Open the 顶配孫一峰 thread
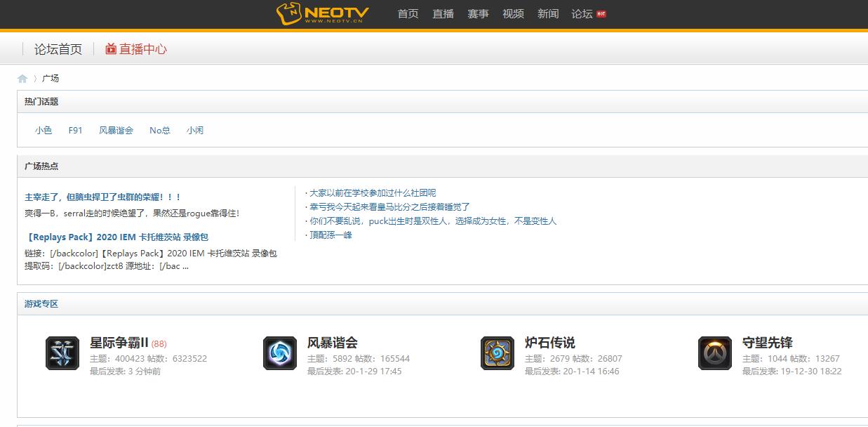 pos(330,235)
